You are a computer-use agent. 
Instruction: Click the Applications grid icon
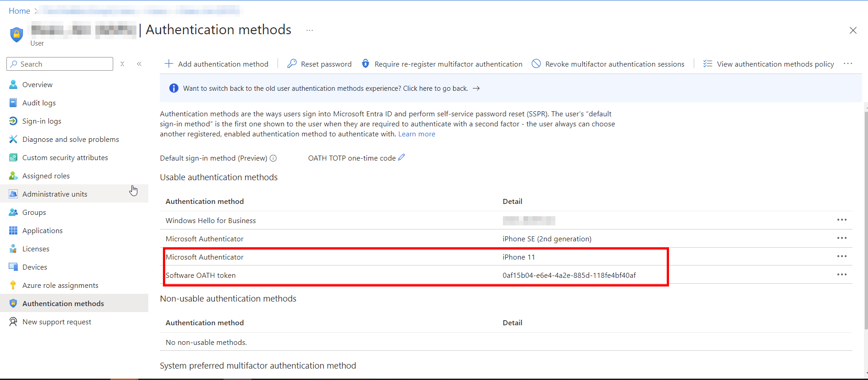coord(13,230)
